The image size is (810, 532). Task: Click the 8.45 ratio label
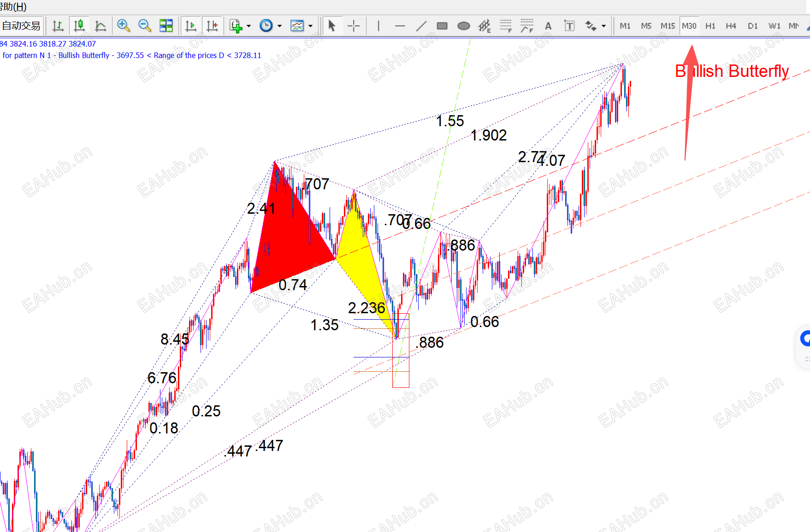tap(175, 339)
